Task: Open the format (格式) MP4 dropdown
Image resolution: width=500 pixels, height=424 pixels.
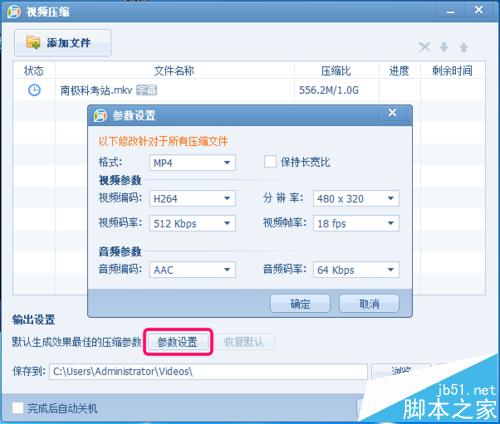Action: point(192,163)
